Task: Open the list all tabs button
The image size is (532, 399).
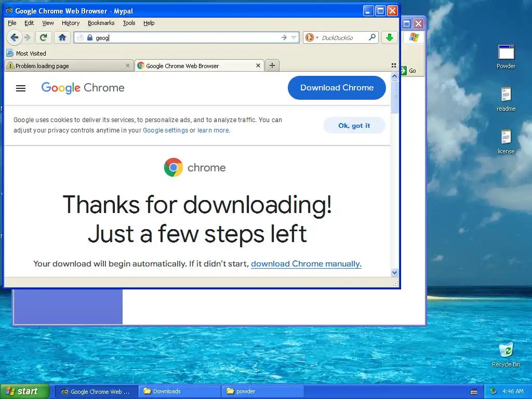Action: (394, 65)
